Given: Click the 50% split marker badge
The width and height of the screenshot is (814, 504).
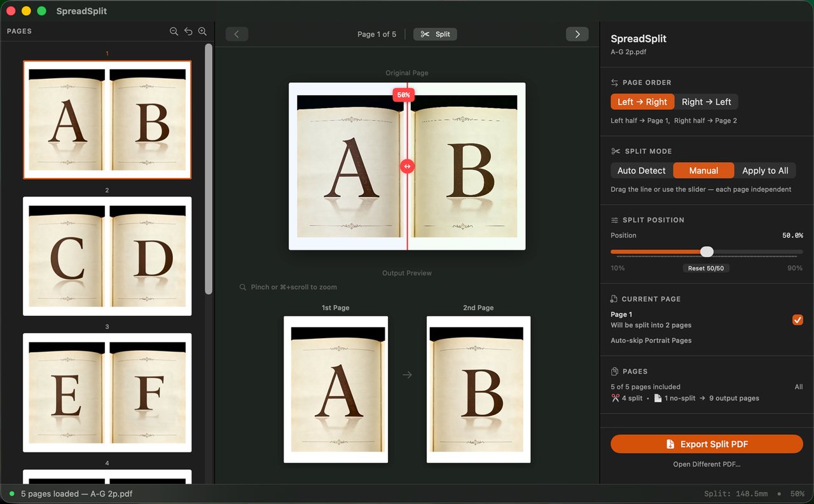Looking at the screenshot, I should [403, 95].
